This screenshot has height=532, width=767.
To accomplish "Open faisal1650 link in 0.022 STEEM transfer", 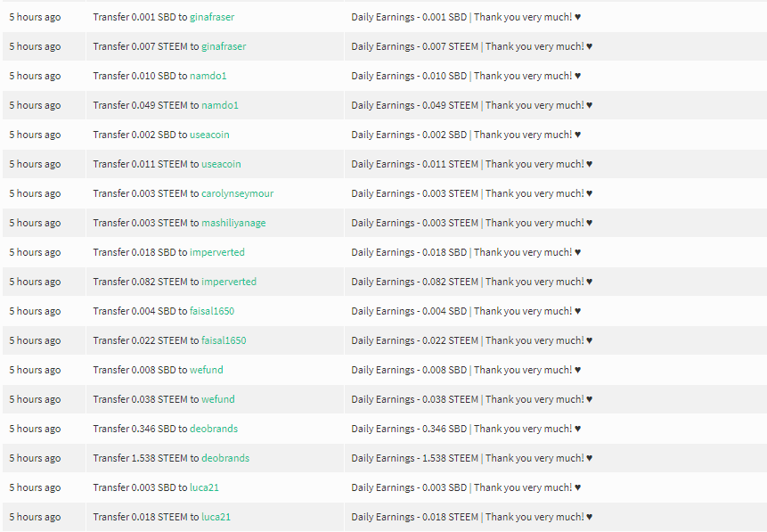I will pyautogui.click(x=224, y=340).
